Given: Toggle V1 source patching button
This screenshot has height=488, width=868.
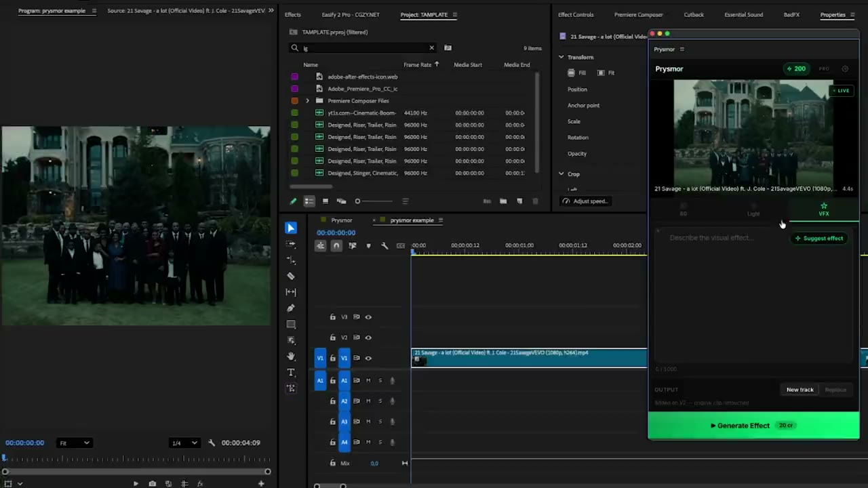Looking at the screenshot, I should [320, 358].
